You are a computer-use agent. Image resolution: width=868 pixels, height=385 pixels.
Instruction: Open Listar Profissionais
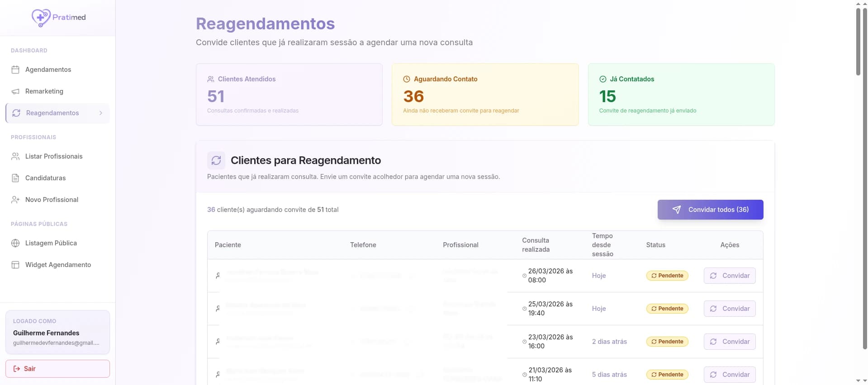57,156
